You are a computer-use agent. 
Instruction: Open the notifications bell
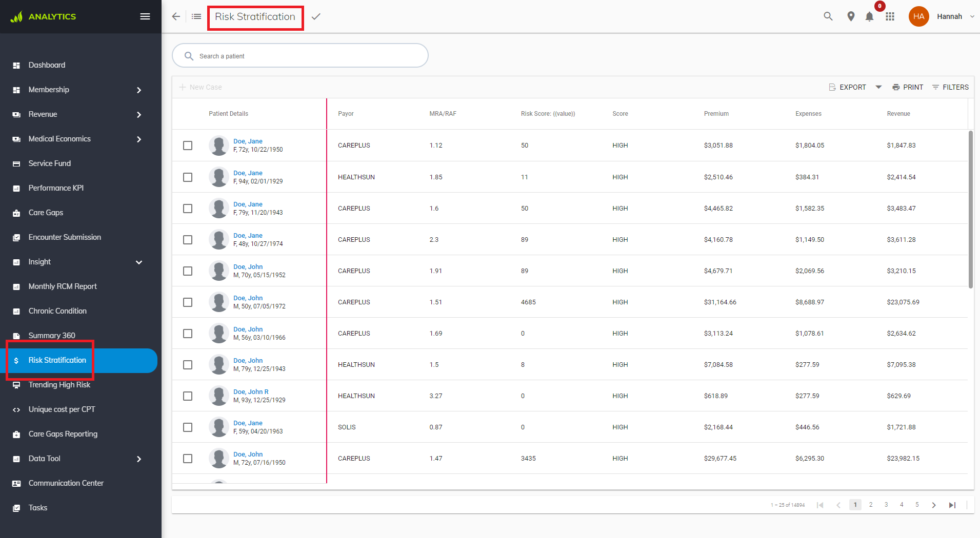coord(869,16)
